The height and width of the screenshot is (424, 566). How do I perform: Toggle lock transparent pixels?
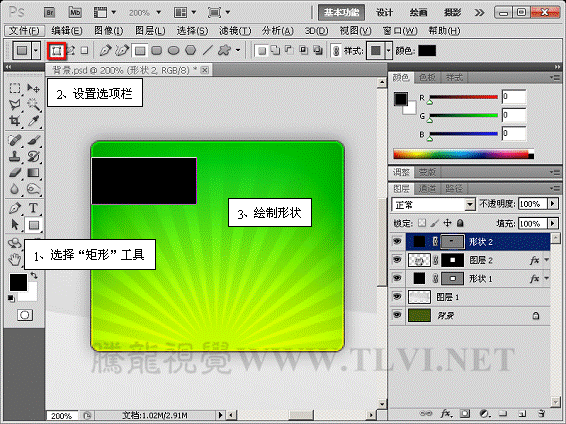point(422,223)
